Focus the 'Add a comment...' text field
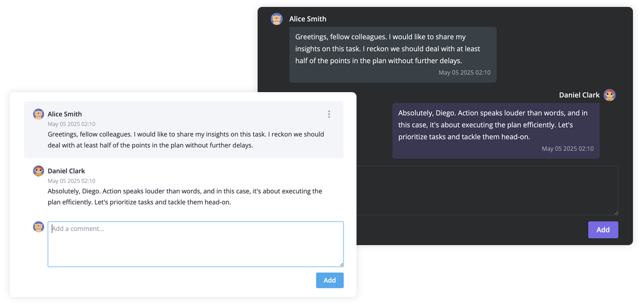644x305 pixels. click(195, 244)
